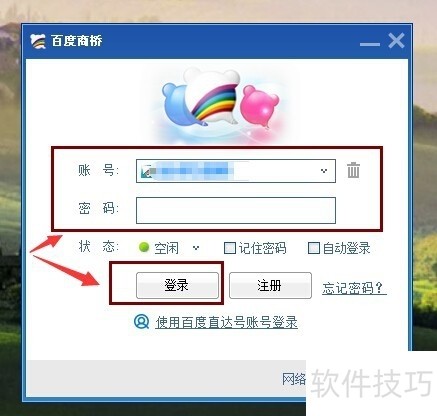Click the green idle status dot
This screenshot has width=437, height=416.
point(144,247)
